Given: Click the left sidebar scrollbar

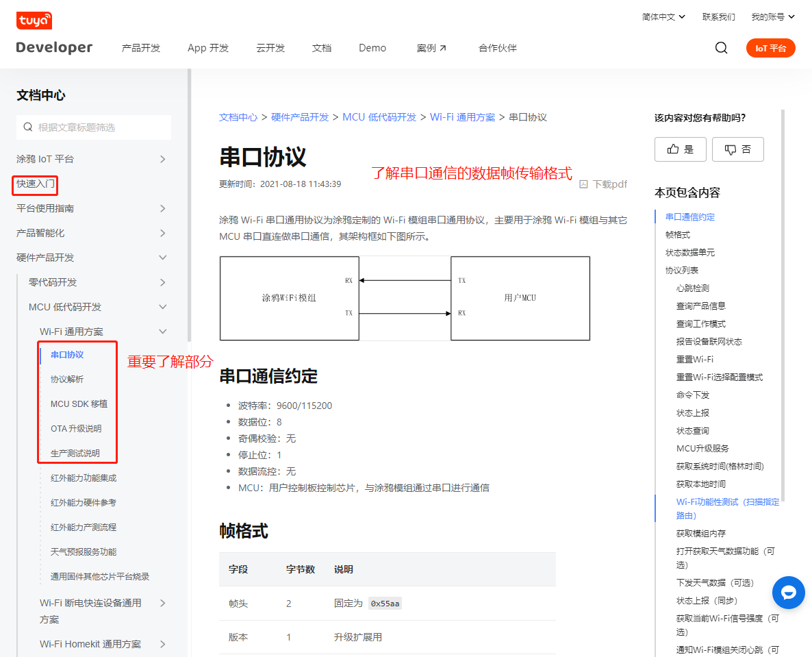Looking at the screenshot, I should pos(189,205).
